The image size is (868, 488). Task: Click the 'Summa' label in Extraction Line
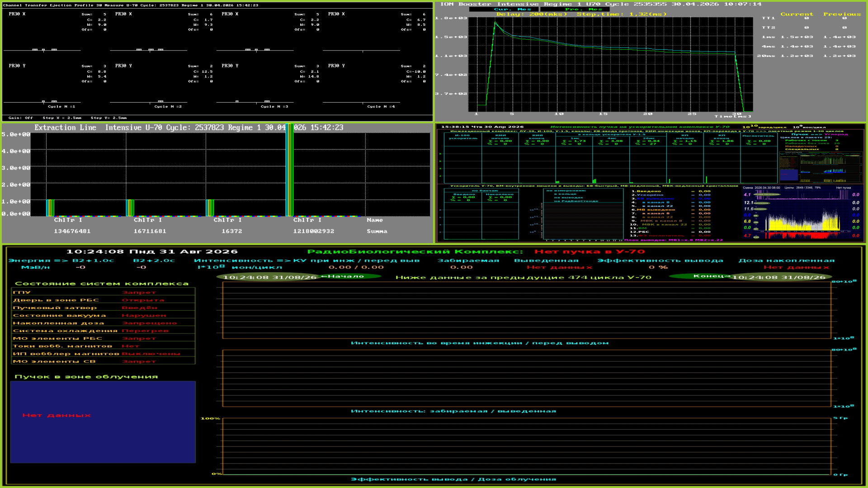(x=377, y=231)
